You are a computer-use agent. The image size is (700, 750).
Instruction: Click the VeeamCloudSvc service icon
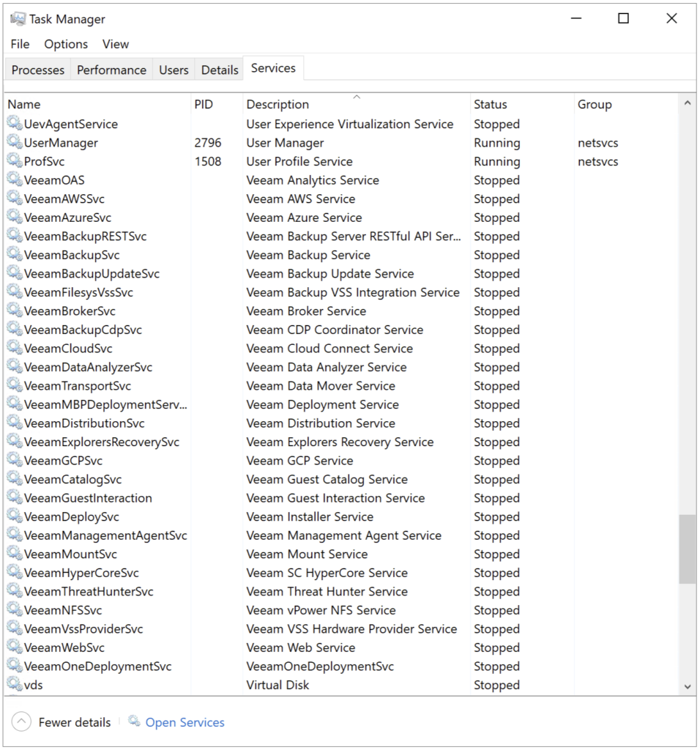(x=15, y=347)
